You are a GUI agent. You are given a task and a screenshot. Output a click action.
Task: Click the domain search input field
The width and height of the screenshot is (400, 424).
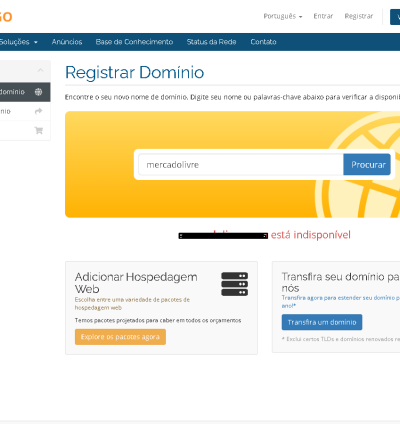241,165
